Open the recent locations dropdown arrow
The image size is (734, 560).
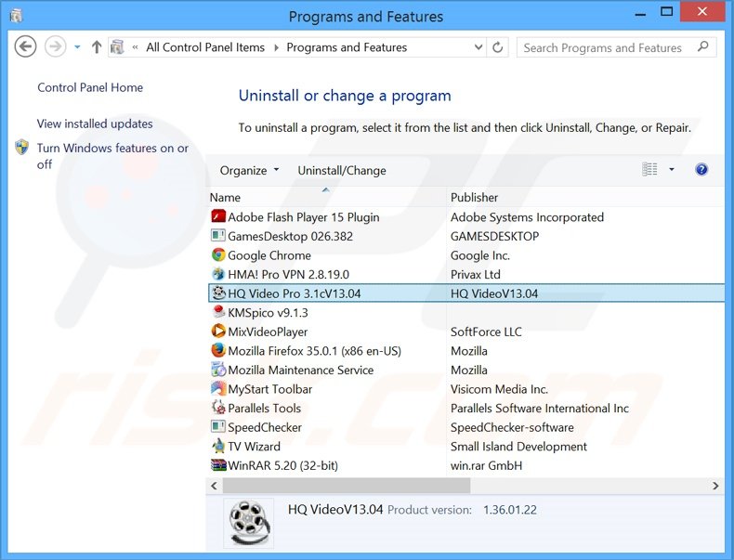tap(77, 47)
